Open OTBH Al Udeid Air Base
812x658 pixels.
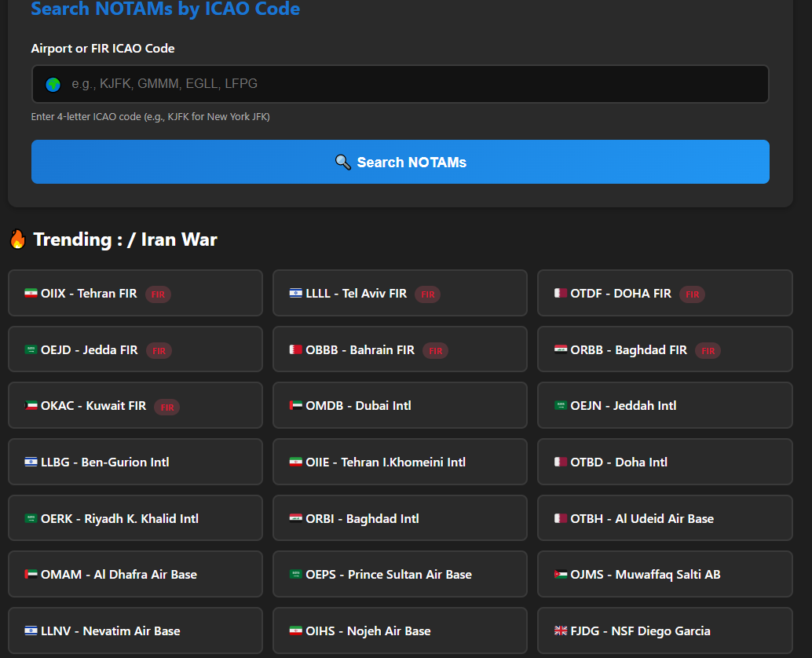pos(664,518)
